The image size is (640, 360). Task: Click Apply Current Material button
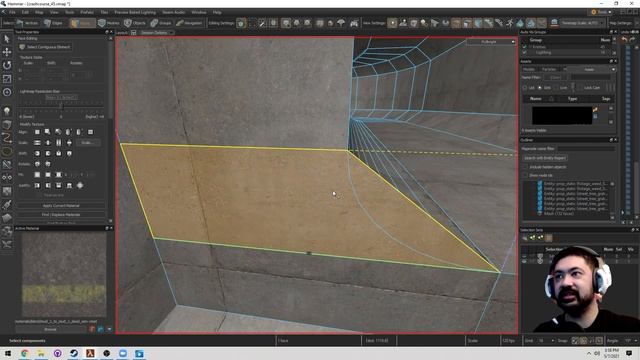[61, 206]
